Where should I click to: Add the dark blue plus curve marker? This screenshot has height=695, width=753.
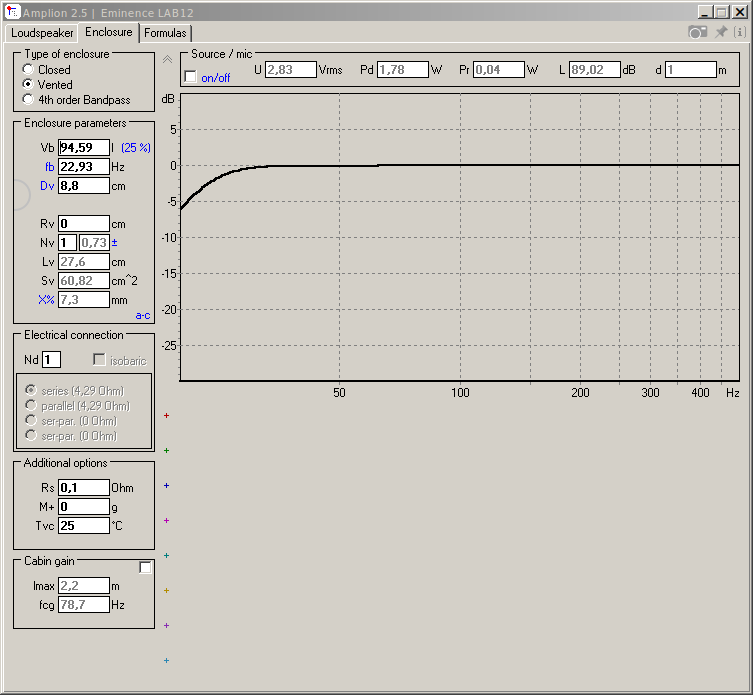click(166, 486)
